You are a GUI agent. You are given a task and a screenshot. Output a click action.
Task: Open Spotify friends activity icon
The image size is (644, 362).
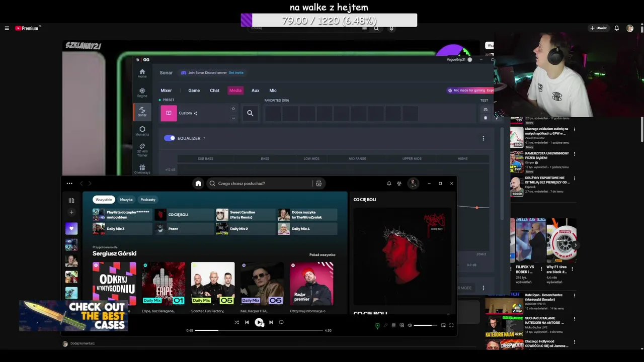coord(399,184)
